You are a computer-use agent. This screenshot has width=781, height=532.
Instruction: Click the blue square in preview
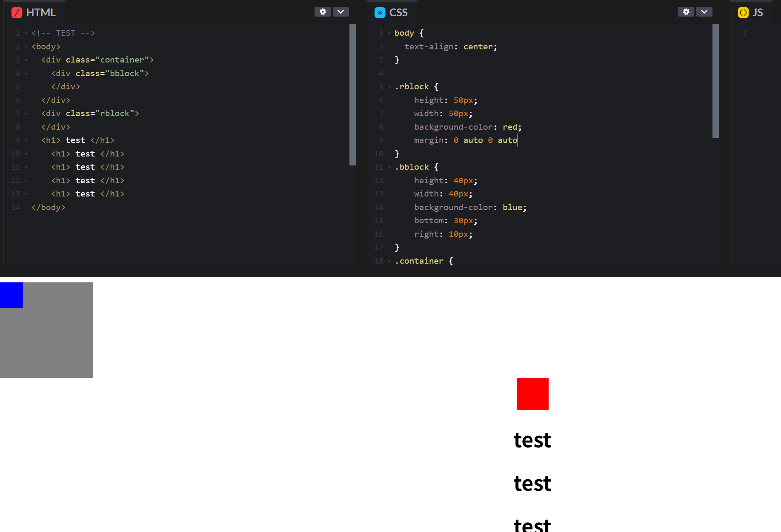(11, 295)
